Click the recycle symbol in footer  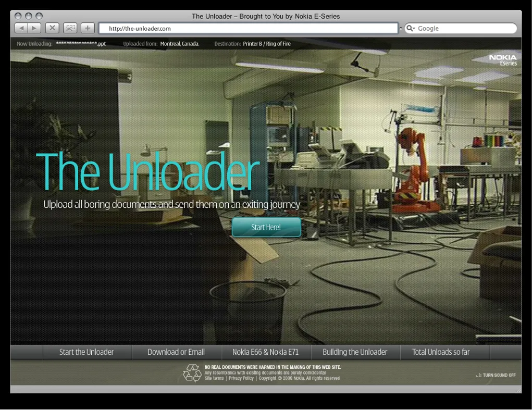(x=192, y=373)
